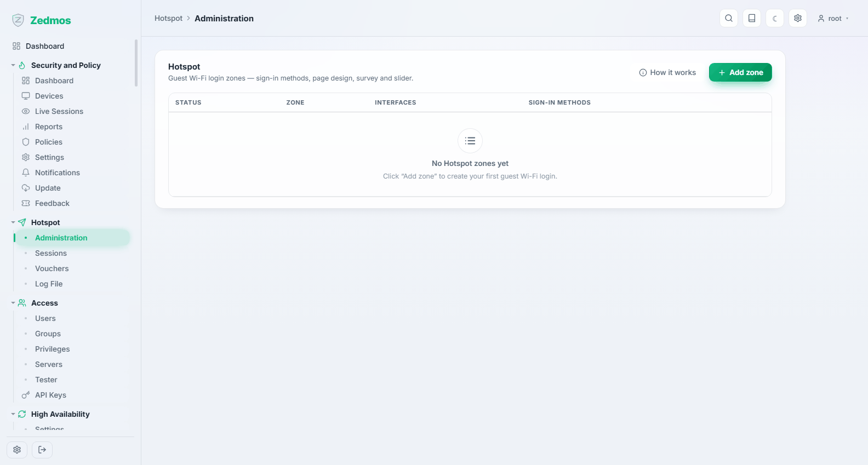Open the Privileges page
The image size is (868, 465).
click(73, 349)
